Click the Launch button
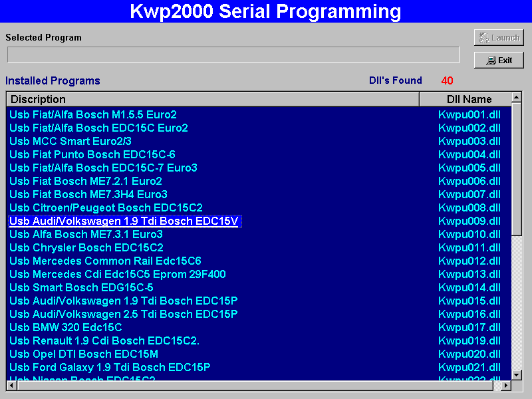The width and height of the screenshot is (532, 399). click(x=499, y=38)
